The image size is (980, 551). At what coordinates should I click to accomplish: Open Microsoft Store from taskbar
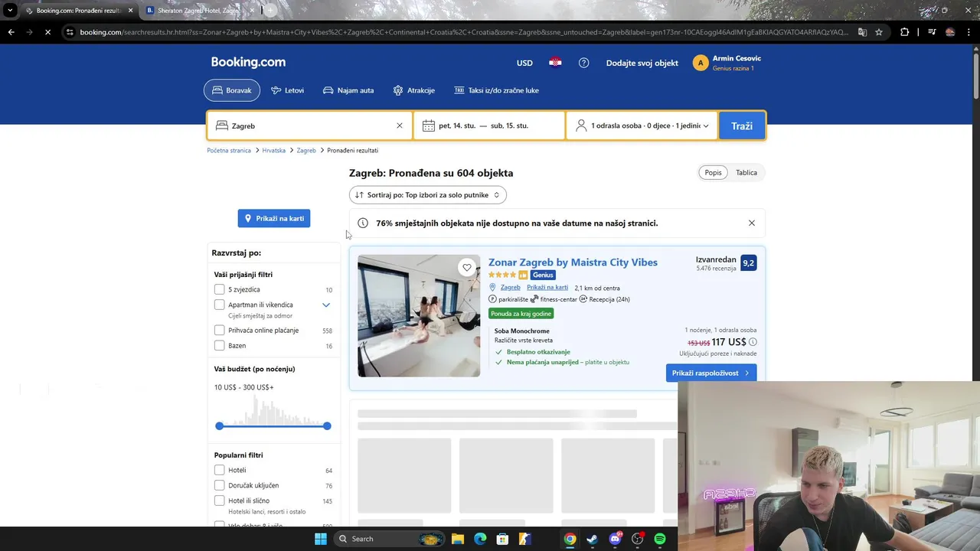click(502, 539)
